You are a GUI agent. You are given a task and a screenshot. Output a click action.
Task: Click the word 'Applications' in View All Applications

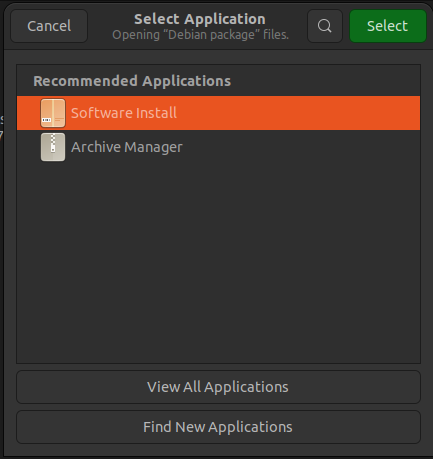point(246,387)
